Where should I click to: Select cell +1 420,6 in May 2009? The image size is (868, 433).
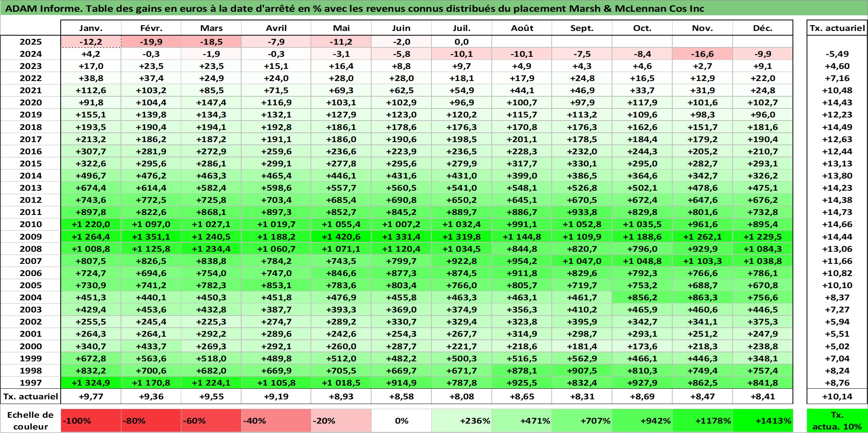pos(341,236)
